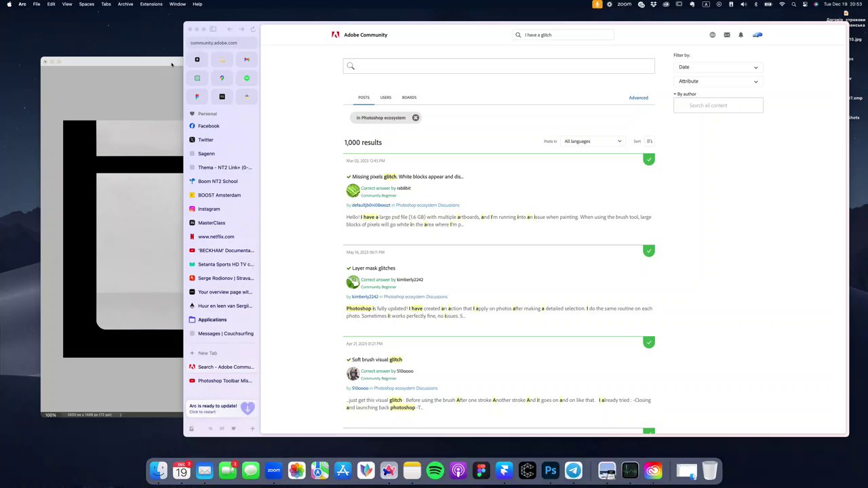Open the Adobe Community home link

point(366,35)
